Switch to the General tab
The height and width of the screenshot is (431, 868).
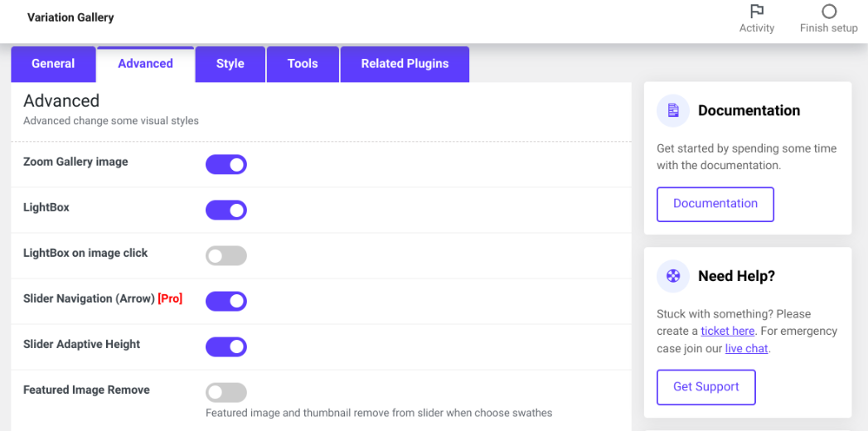point(53,64)
